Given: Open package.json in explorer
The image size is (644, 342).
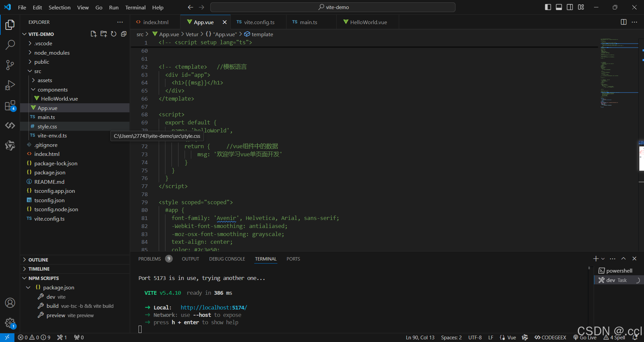Looking at the screenshot, I should point(75,173).
